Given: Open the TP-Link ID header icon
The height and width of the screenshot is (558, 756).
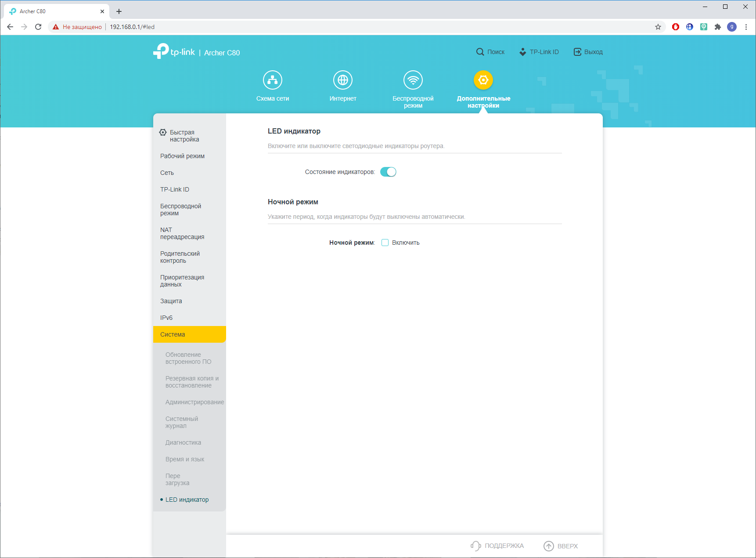Looking at the screenshot, I should [x=522, y=52].
